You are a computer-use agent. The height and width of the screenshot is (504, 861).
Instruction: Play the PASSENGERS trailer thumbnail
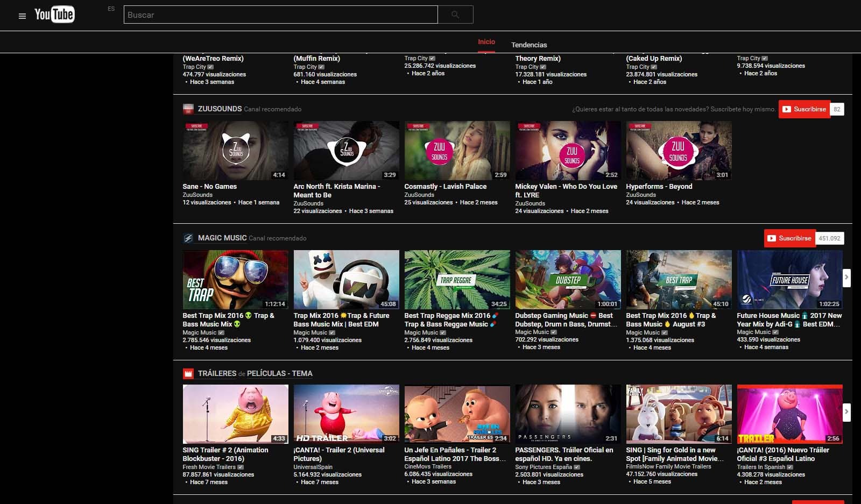(568, 414)
